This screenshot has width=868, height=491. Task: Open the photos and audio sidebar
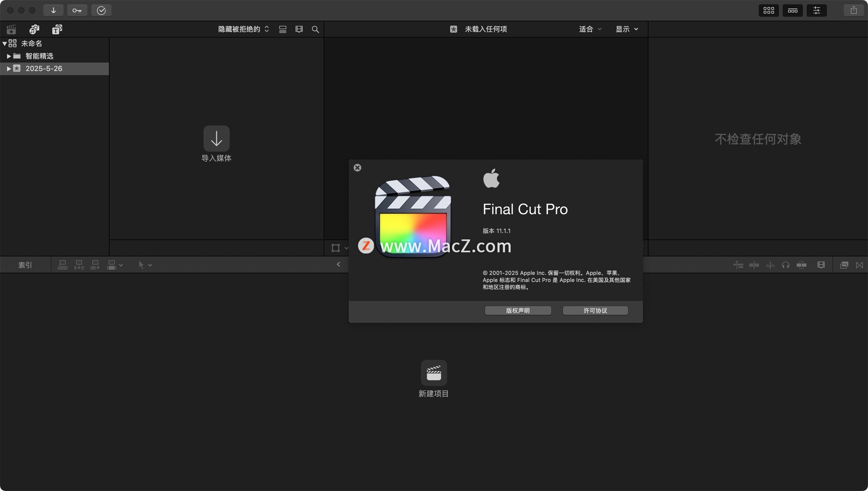coord(34,29)
